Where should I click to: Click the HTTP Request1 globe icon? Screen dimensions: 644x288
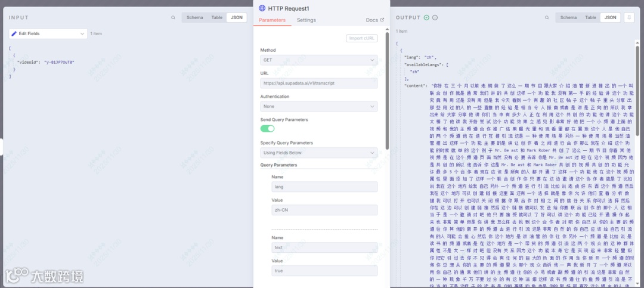[262, 8]
